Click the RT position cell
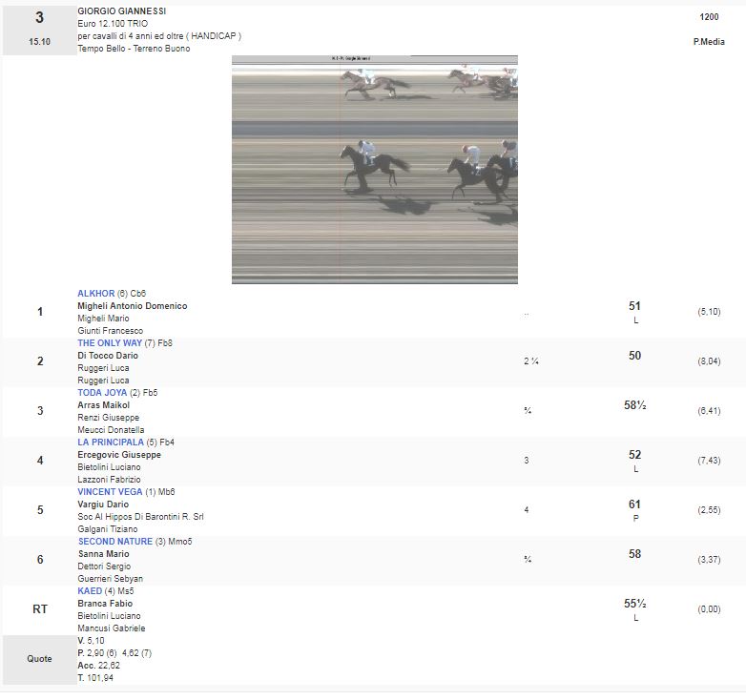Image resolution: width=746 pixels, height=700 pixels. 39,609
